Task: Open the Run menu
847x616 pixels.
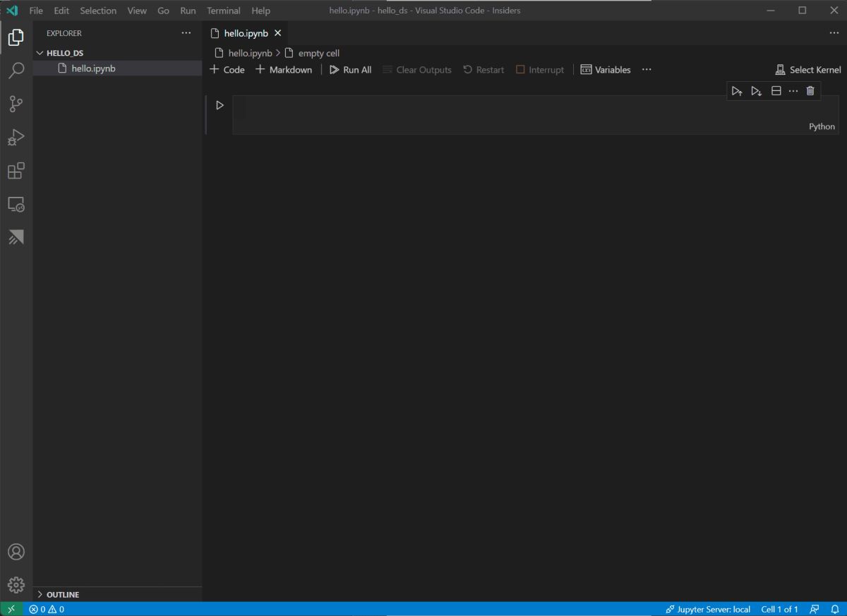Action: [188, 11]
